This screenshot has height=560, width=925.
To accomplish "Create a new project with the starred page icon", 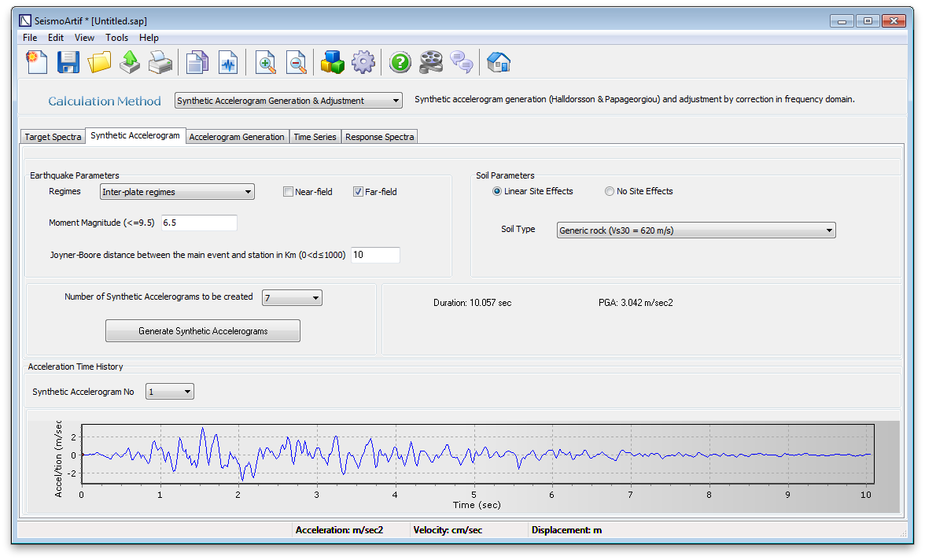I will [36, 62].
